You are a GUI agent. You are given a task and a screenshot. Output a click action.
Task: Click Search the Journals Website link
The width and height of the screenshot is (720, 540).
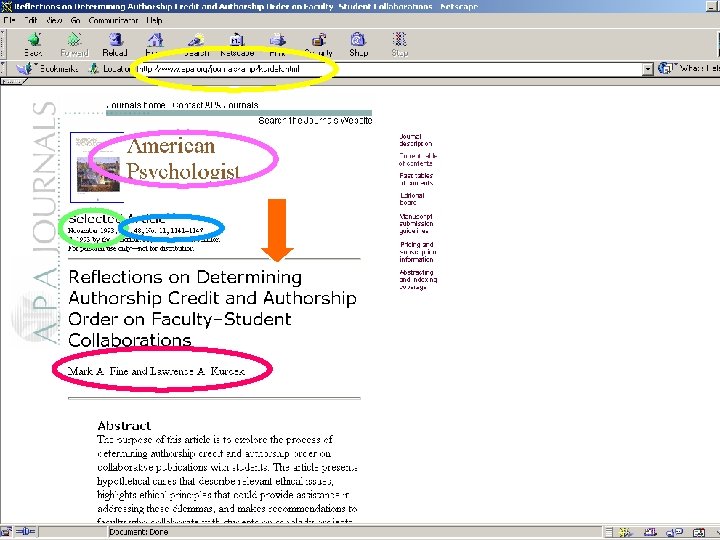(x=315, y=120)
